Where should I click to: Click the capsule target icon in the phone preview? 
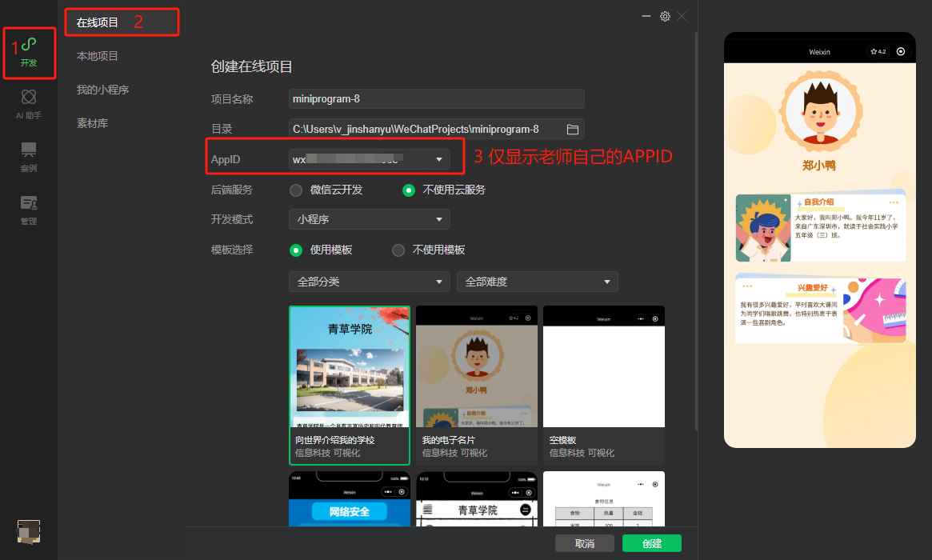[901, 52]
